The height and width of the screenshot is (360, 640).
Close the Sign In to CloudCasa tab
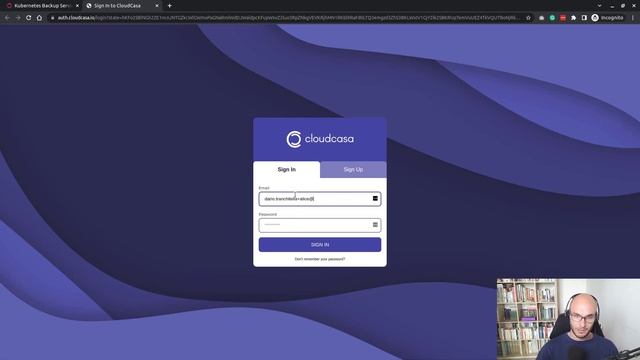click(157, 6)
